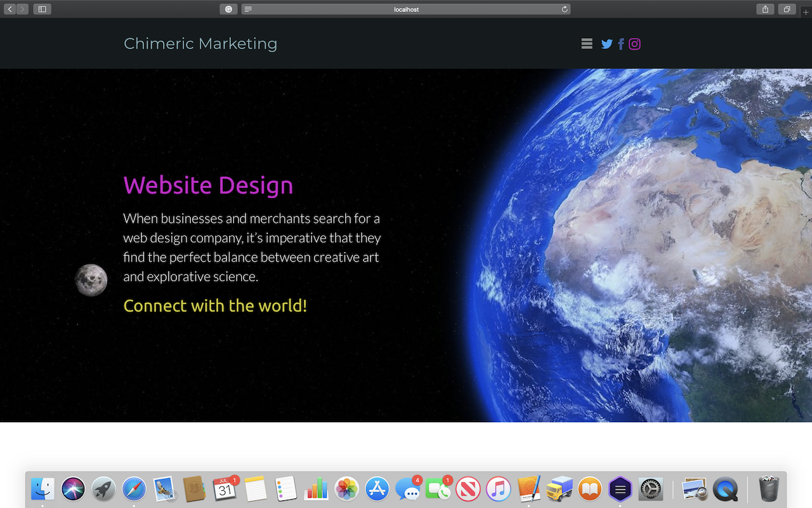
Task: Go back to the previous page
Action: [x=11, y=9]
